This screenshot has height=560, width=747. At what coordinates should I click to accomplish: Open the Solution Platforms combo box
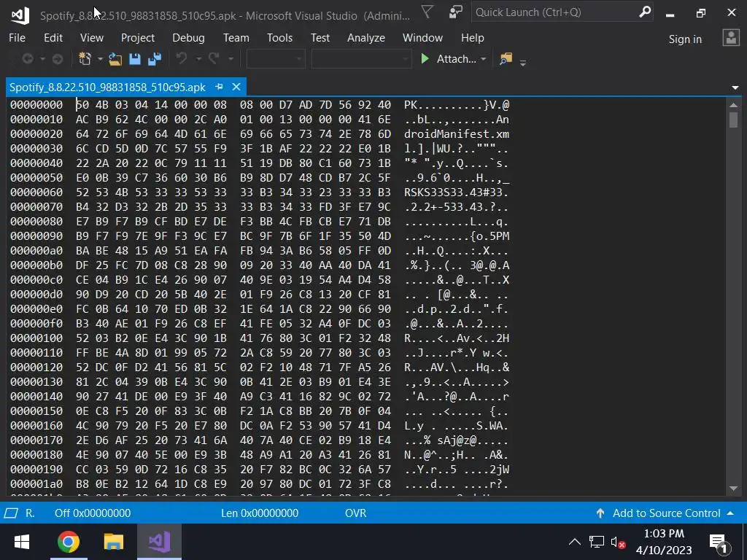(x=361, y=59)
